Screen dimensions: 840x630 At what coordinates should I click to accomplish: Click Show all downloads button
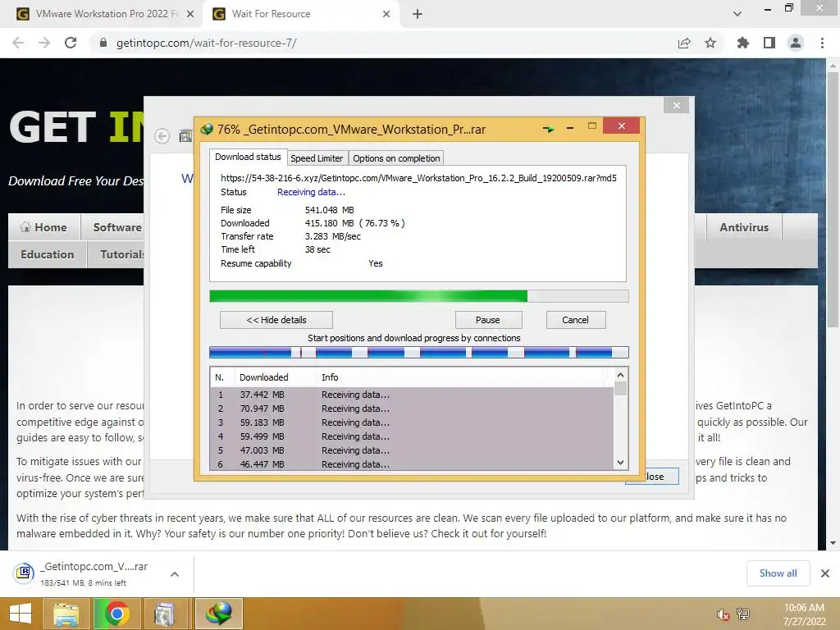tap(778, 573)
